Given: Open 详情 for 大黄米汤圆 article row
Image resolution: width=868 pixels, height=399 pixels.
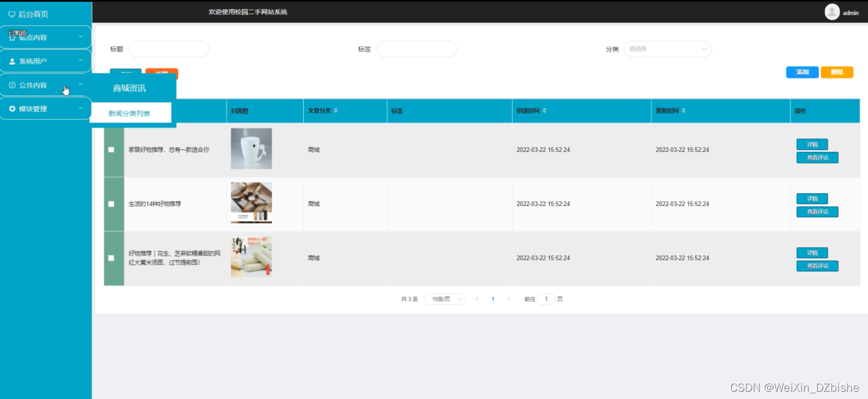Looking at the screenshot, I should click(812, 253).
